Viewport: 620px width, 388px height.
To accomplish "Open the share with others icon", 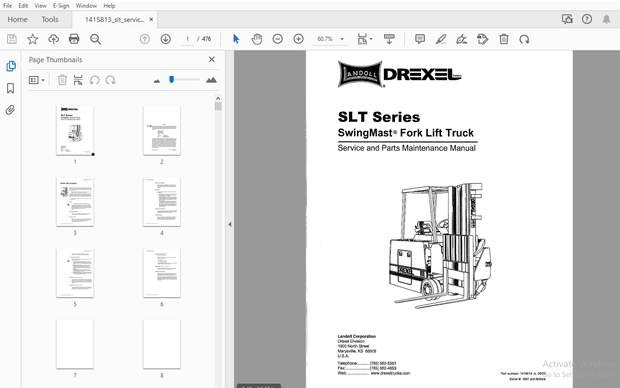I will coord(567,19).
